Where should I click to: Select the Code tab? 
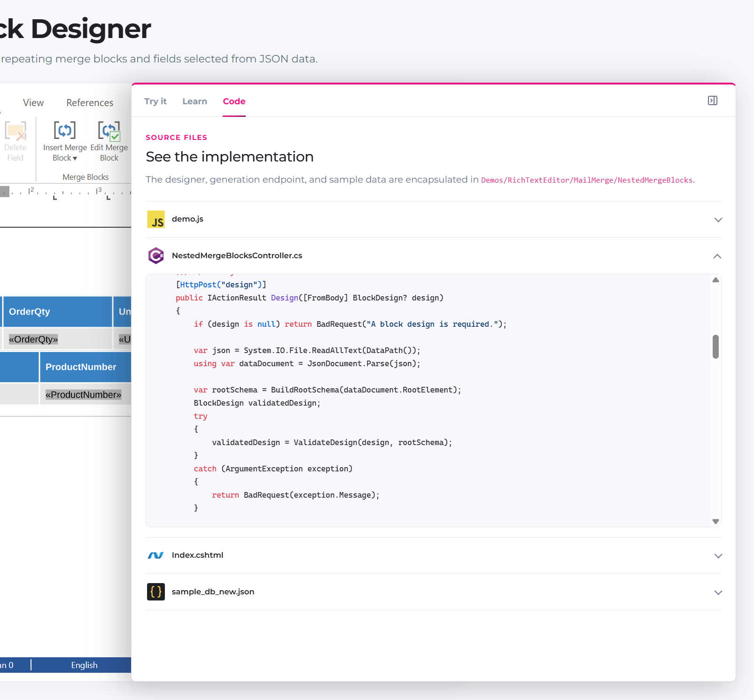(x=234, y=101)
